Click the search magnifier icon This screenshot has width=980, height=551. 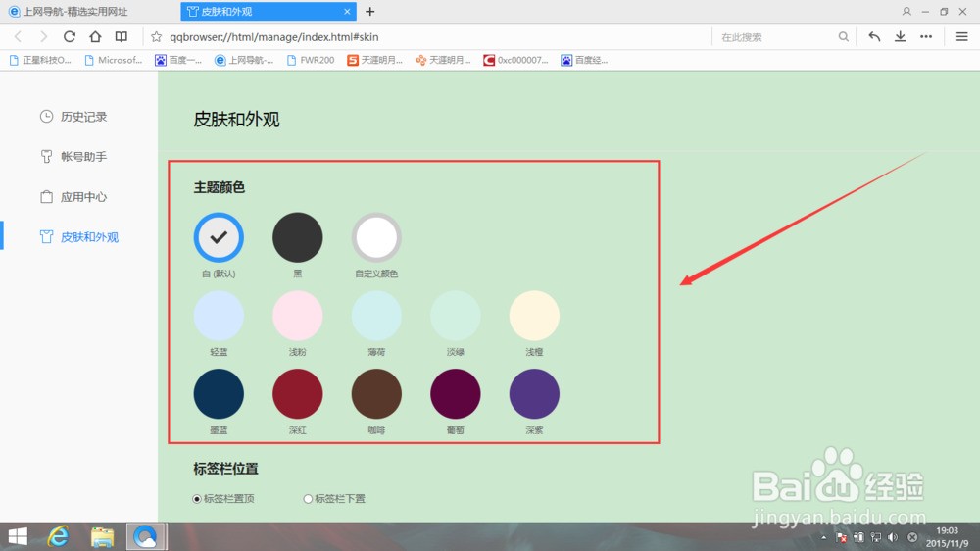click(x=843, y=37)
